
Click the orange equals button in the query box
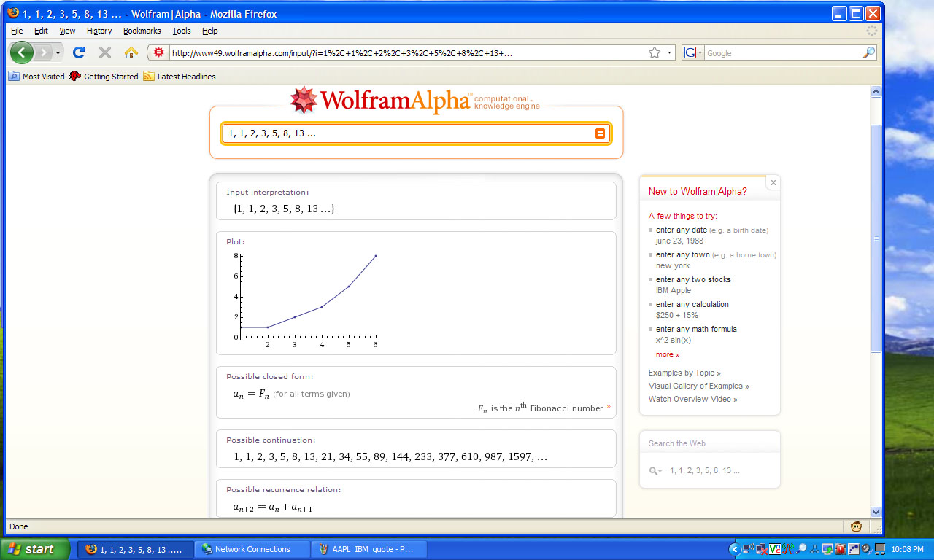coord(600,133)
